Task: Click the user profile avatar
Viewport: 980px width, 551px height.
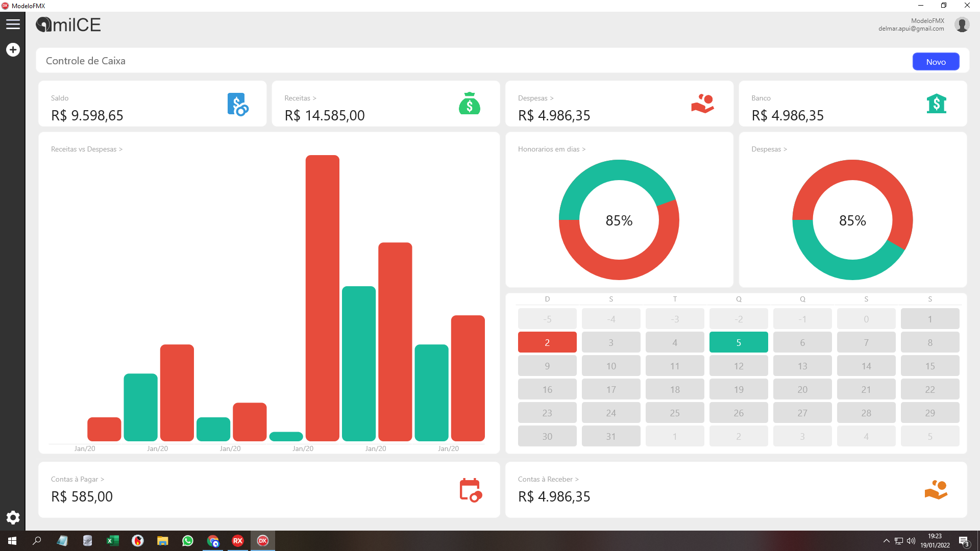Action: pyautogui.click(x=962, y=24)
